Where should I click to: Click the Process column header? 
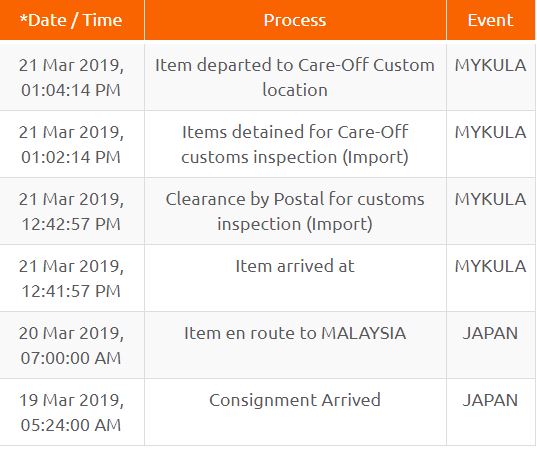[x=295, y=20]
